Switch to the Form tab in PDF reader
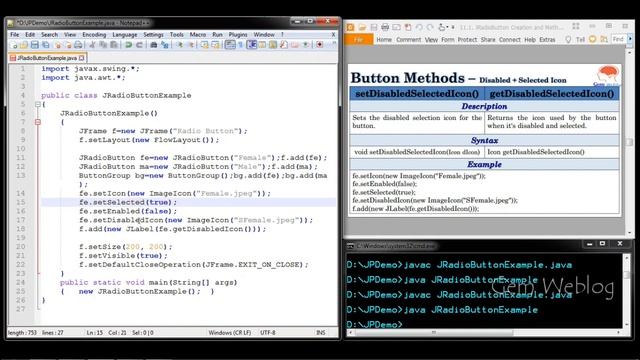Image resolution: width=640 pixels, height=360 pixels. click(x=447, y=40)
